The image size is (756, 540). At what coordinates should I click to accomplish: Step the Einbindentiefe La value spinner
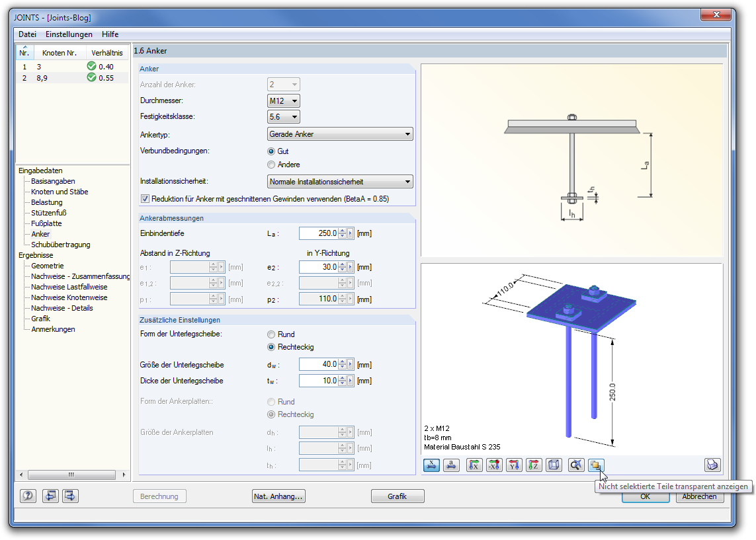click(343, 233)
